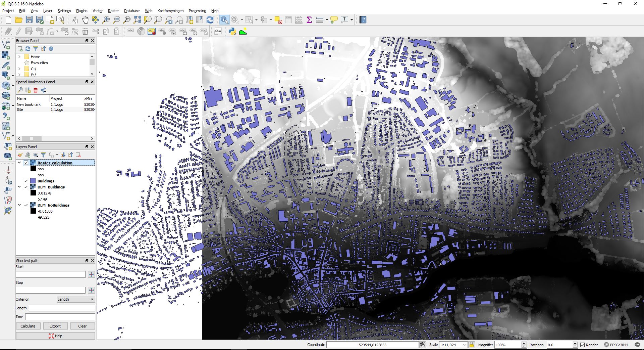Toggle visibility of DEM_Buildings layer
This screenshot has height=350, width=644.
(26, 187)
